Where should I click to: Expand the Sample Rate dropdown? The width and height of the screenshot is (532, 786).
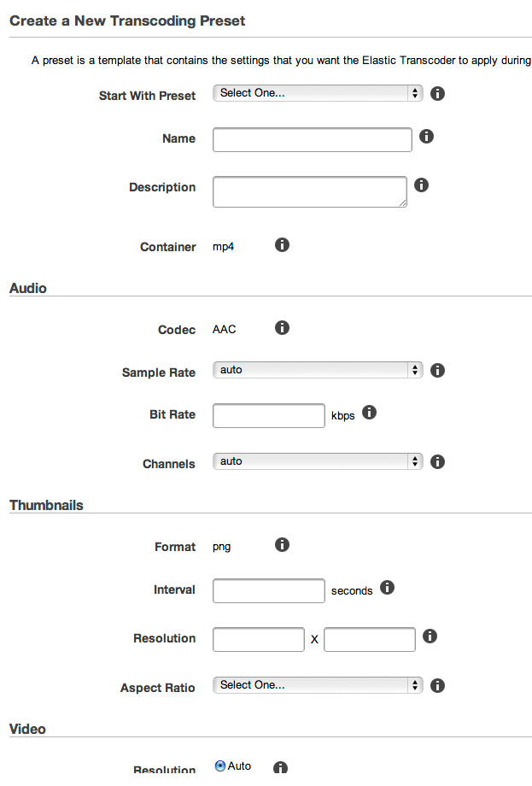(x=318, y=371)
